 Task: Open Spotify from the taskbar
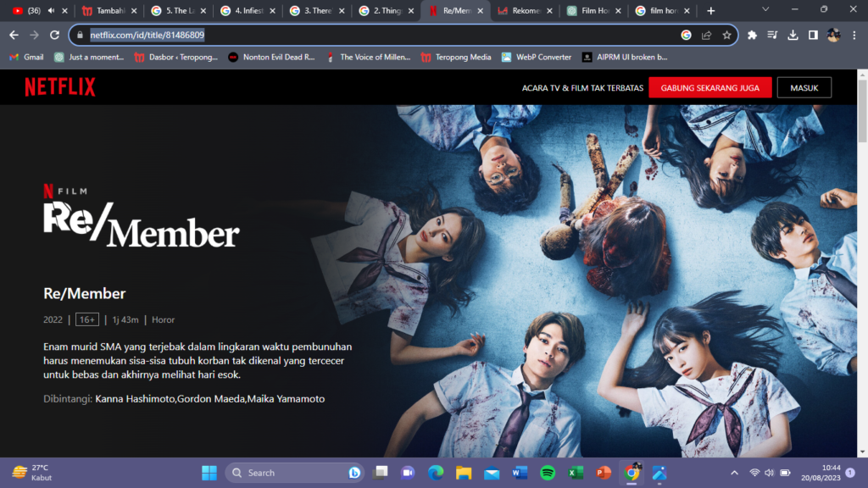tap(548, 473)
